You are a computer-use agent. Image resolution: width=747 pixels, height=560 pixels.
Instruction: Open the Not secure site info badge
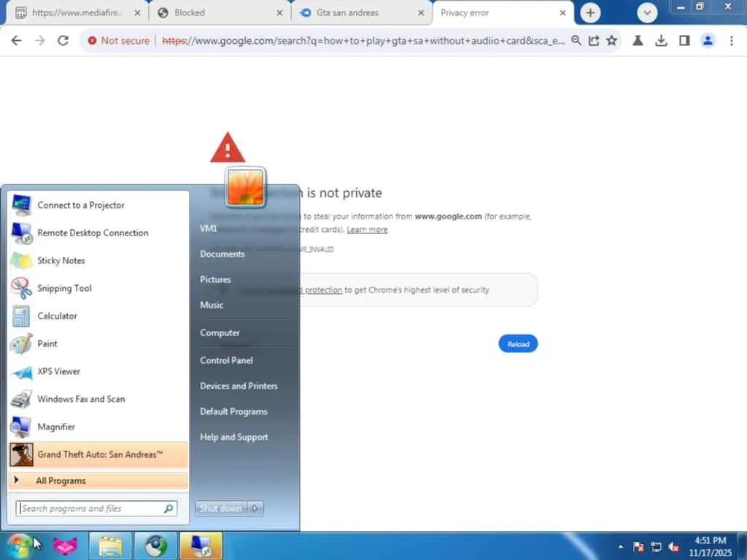(x=119, y=41)
